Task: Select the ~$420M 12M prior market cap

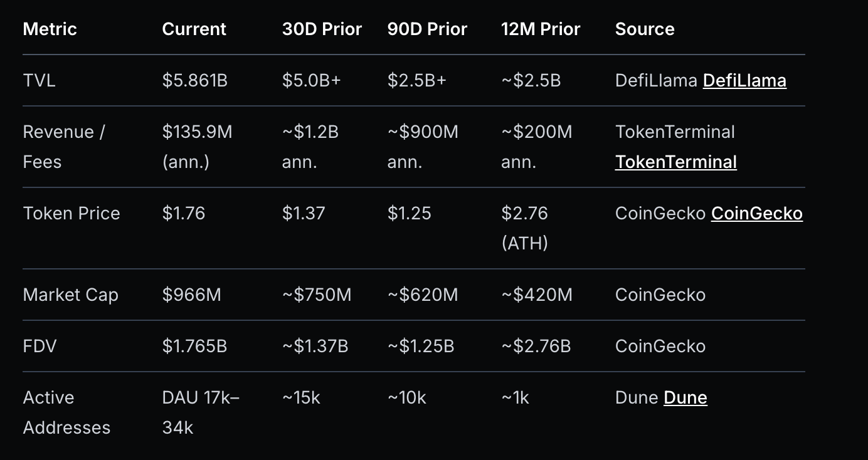Action: 537,295
